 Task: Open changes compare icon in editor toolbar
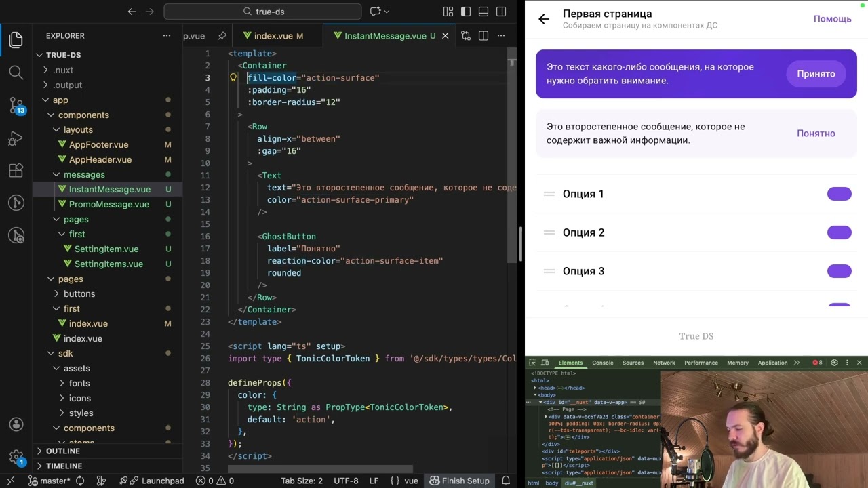466,36
